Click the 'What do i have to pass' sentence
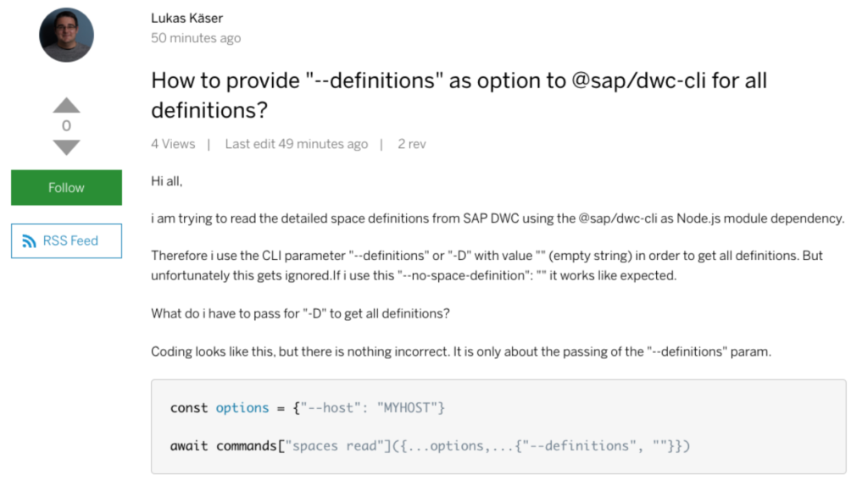The width and height of the screenshot is (868, 492). [x=301, y=314]
